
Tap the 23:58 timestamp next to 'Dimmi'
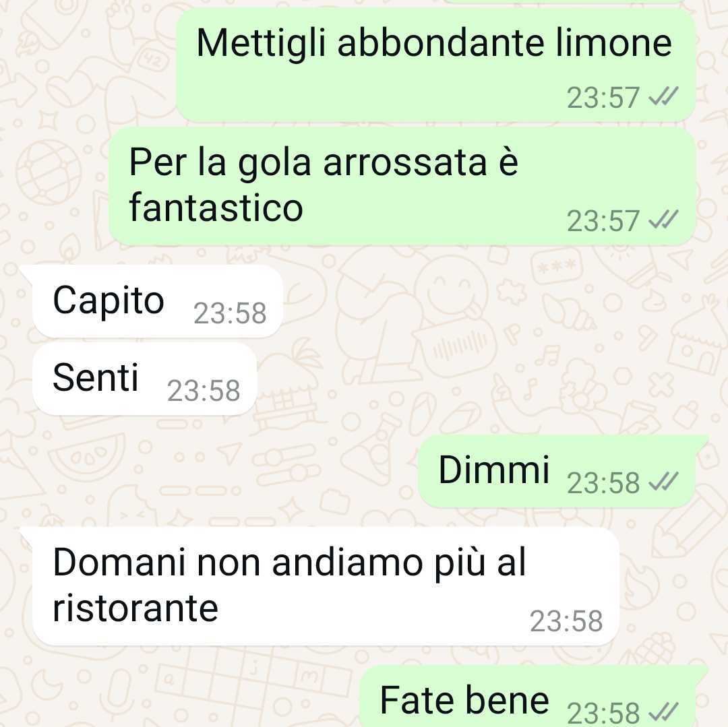(x=603, y=482)
